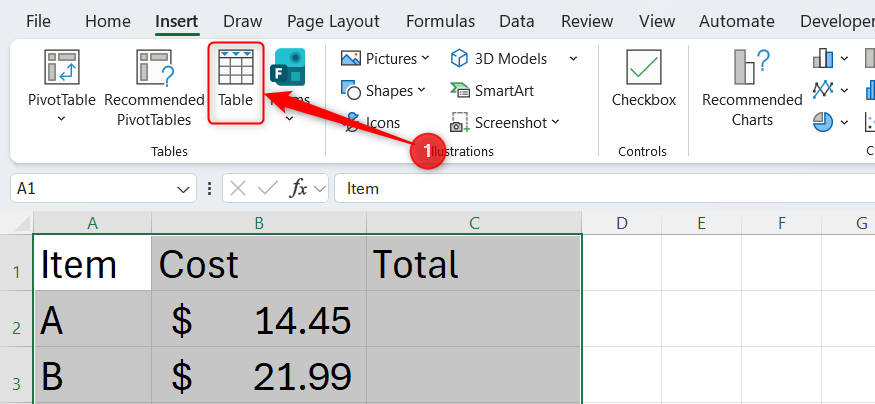The image size is (875, 404).
Task: Insert a Table from the ribbon
Action: pyautogui.click(x=235, y=83)
